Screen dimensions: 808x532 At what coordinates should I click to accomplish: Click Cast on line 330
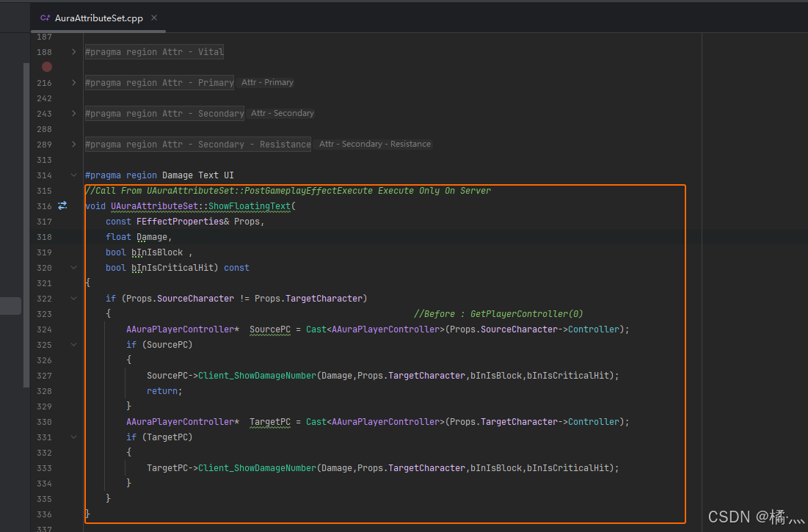tap(316, 422)
